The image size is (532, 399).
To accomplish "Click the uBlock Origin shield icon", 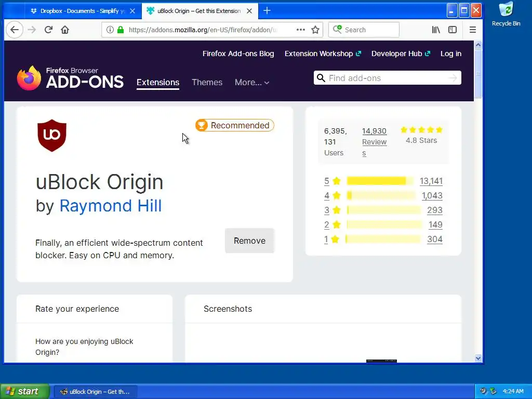I will [52, 136].
